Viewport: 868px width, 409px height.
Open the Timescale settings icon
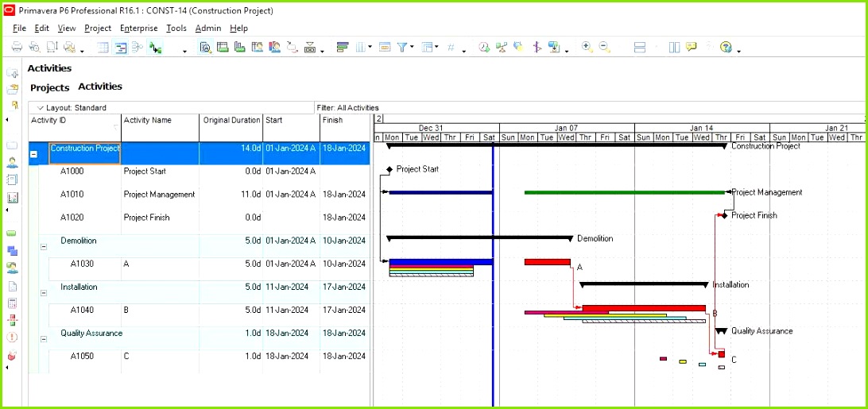[384, 47]
